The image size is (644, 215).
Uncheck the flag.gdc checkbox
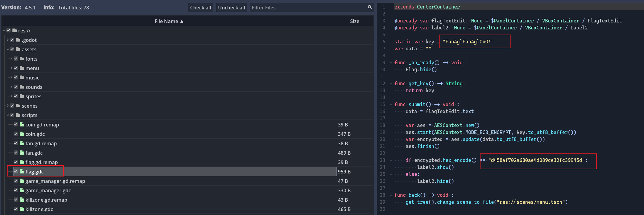(x=16, y=171)
